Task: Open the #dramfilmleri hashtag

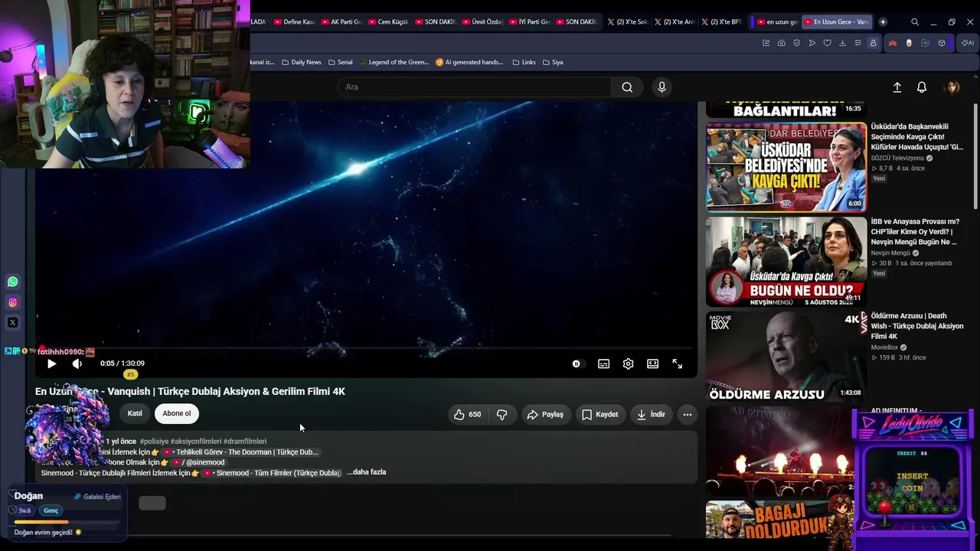Action: 245,442
